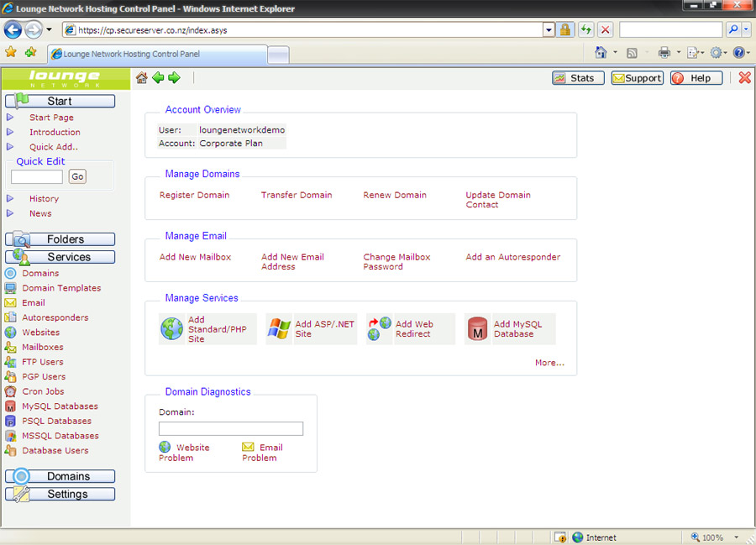This screenshot has height=545, width=756.
Task: Select Cron Jobs in Services list
Action: (x=43, y=391)
